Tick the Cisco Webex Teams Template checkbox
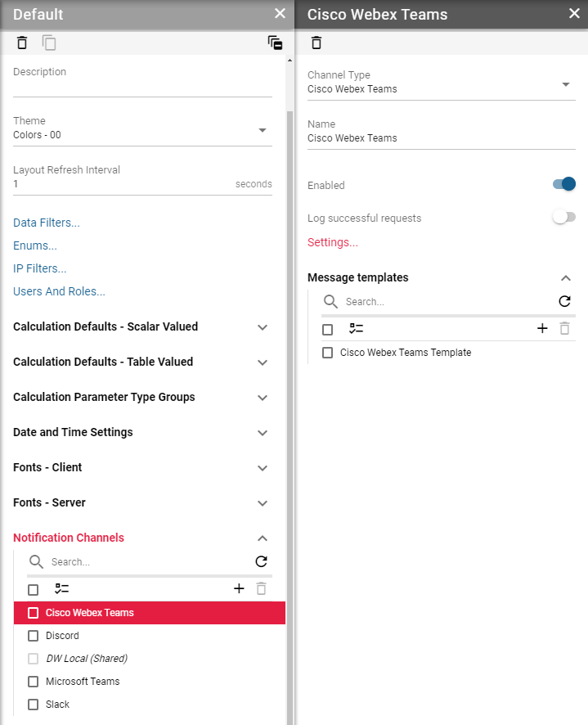 coord(328,353)
